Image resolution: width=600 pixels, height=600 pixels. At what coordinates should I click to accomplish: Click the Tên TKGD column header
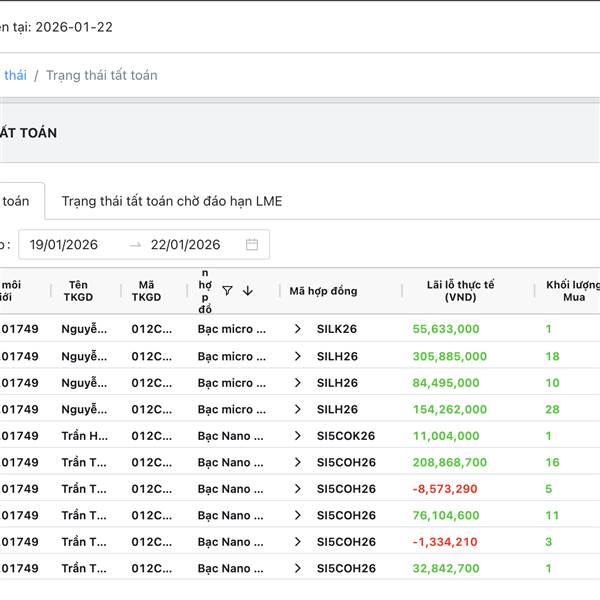[78, 291]
